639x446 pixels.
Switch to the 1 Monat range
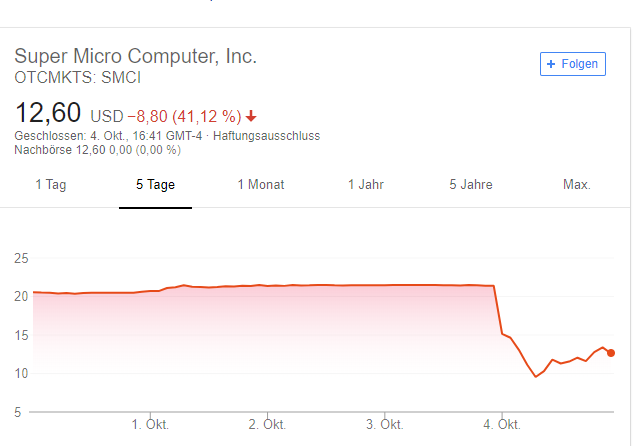coord(261,185)
